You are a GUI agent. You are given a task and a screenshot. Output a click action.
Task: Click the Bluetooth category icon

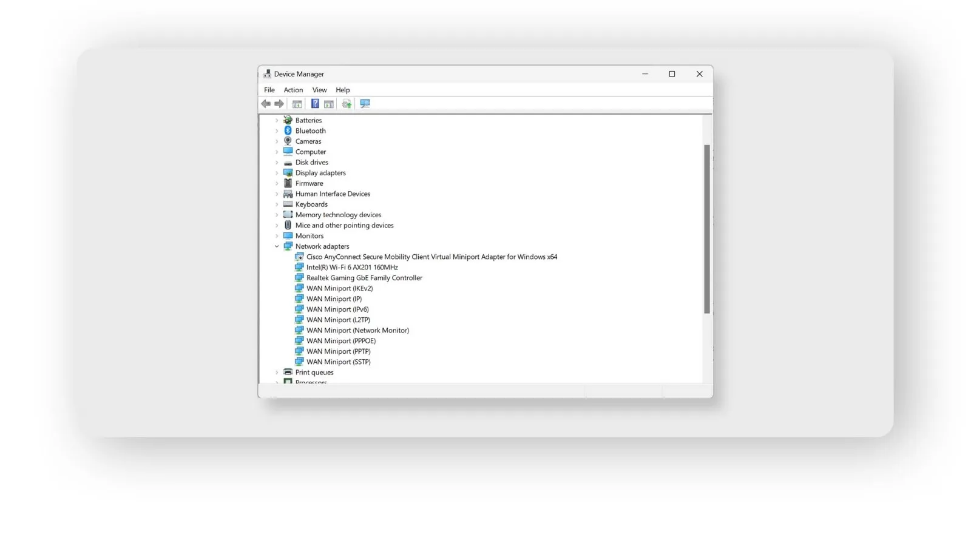click(288, 130)
